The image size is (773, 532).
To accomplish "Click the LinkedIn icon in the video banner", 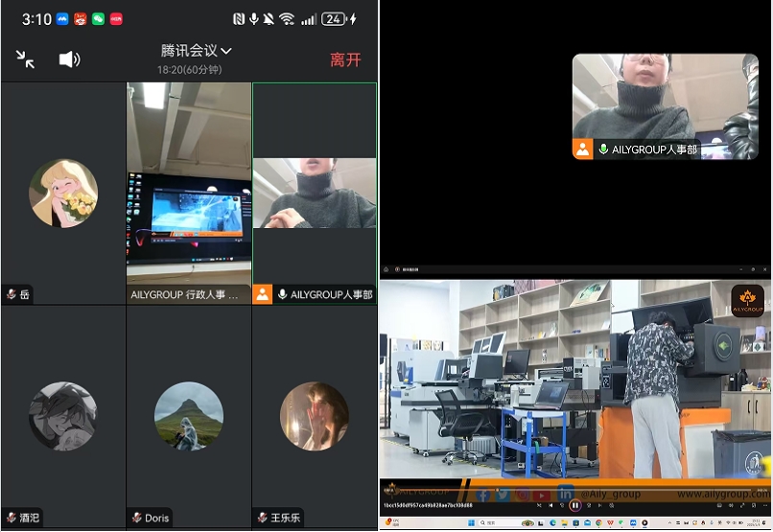I will pos(566,494).
